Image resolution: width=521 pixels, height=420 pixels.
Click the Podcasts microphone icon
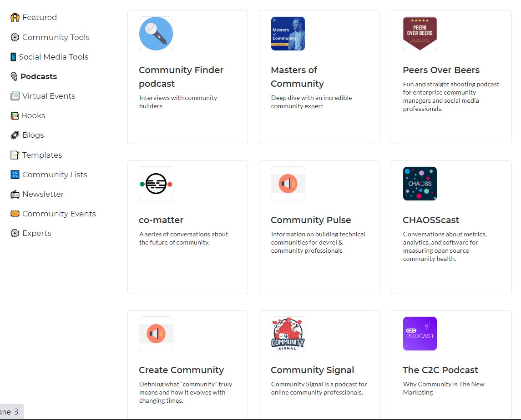point(14,76)
